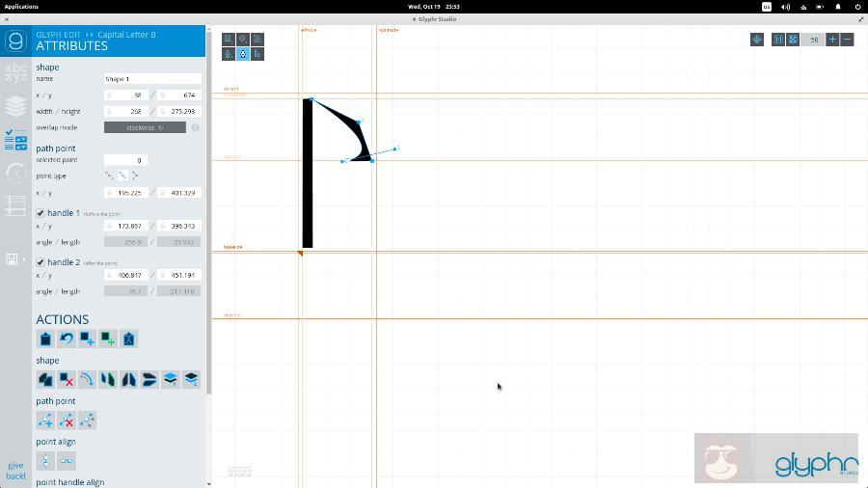Click the reverse shape winding action

tap(87, 380)
